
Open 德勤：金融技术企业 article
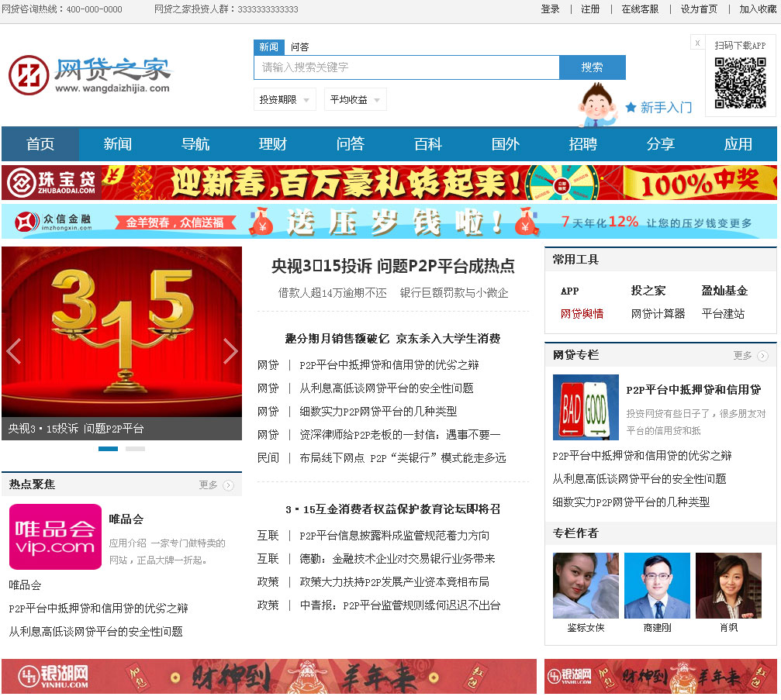tap(397, 559)
